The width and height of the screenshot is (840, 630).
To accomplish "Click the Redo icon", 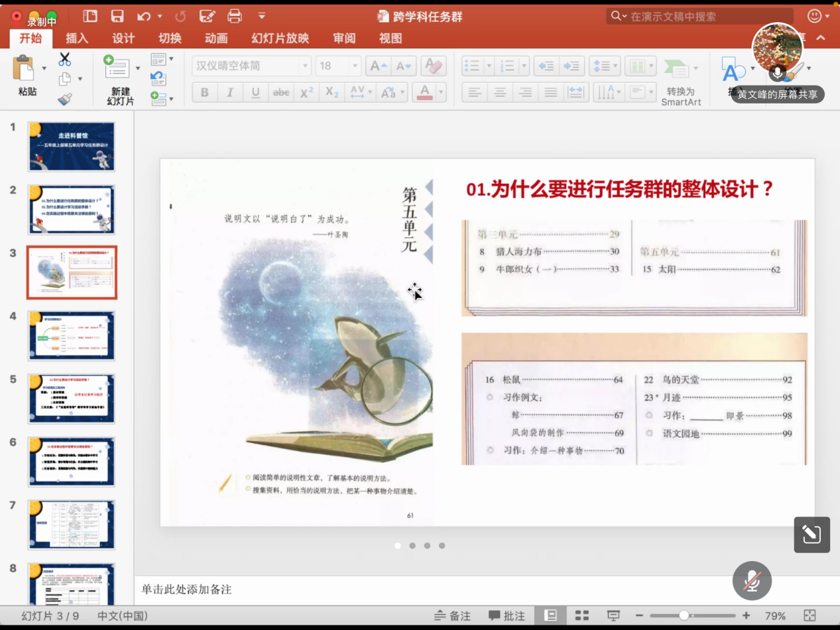I will click(x=180, y=16).
